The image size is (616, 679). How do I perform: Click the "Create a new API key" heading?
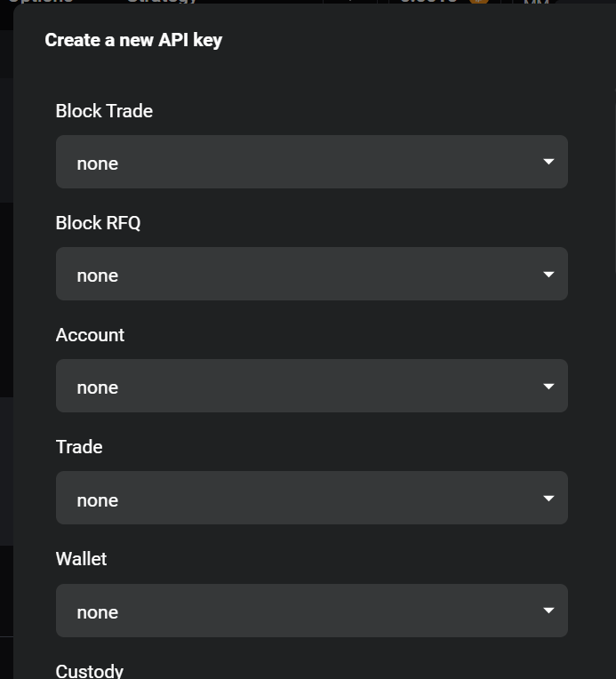(x=133, y=40)
